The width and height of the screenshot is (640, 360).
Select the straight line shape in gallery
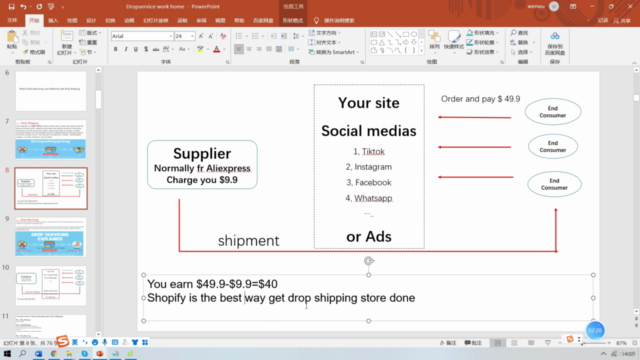click(x=390, y=34)
